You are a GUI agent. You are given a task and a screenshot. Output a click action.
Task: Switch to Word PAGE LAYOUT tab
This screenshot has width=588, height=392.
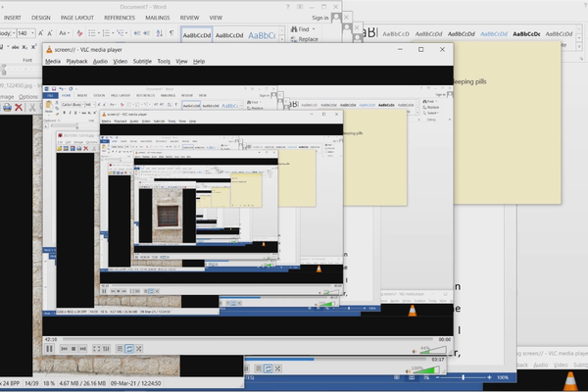pyautogui.click(x=77, y=18)
